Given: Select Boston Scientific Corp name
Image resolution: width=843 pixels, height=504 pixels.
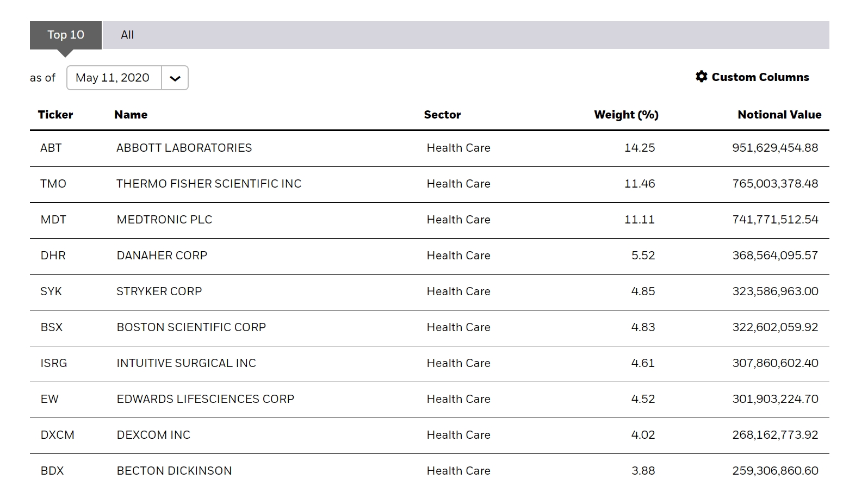Looking at the screenshot, I should point(191,327).
